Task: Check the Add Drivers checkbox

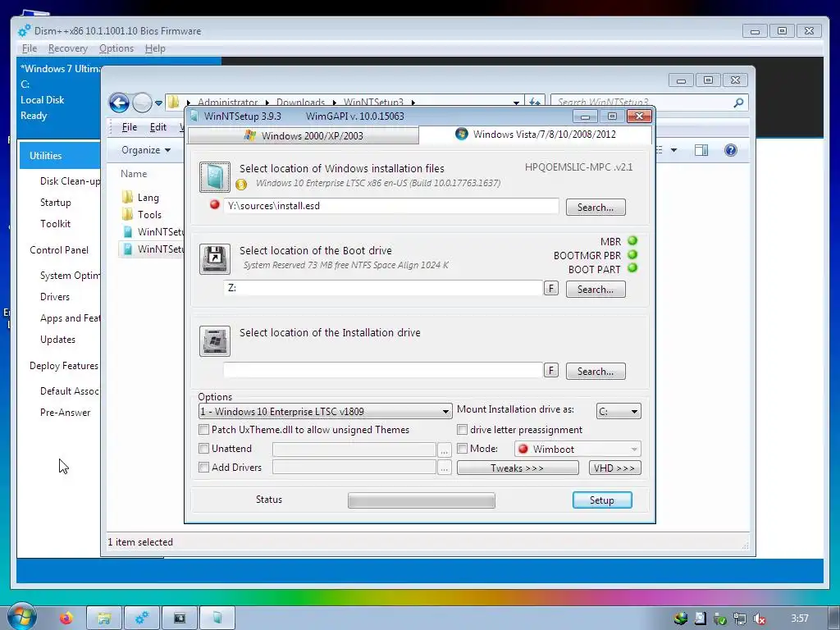Action: point(203,467)
